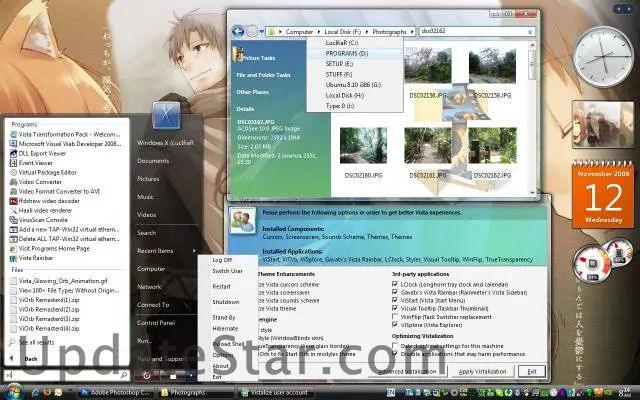This screenshot has width=640, height=400.
Task: Toggle Gavatx's Vista Rainbar checkbox
Action: tap(395, 292)
